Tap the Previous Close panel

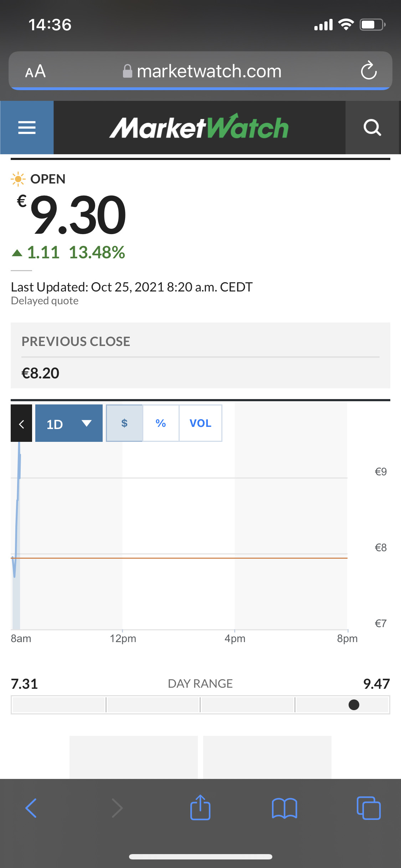pos(200,356)
